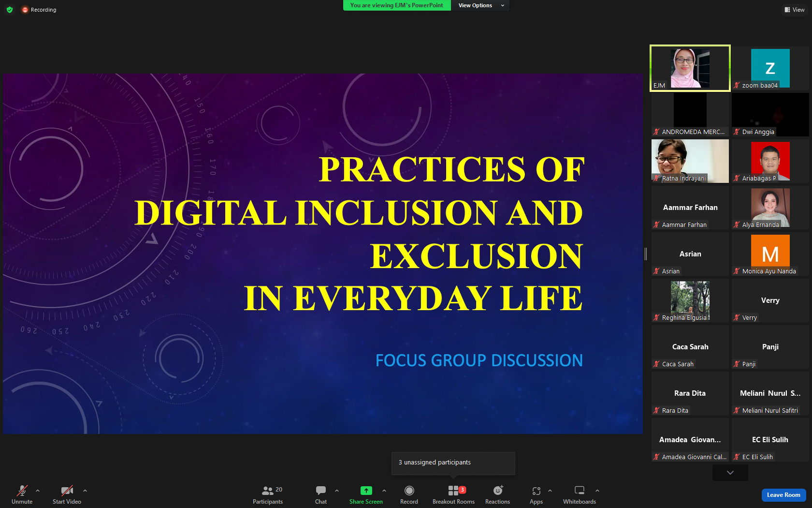Click the muted mic icon beside EC Eli Sulih
Screen dimensions: 812x508
point(737,457)
